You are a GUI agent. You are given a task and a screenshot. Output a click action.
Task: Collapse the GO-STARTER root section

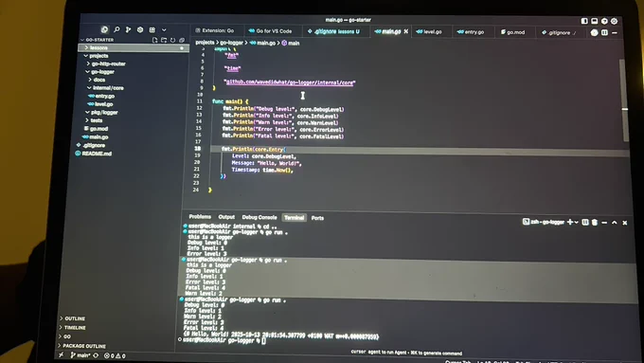click(x=98, y=40)
